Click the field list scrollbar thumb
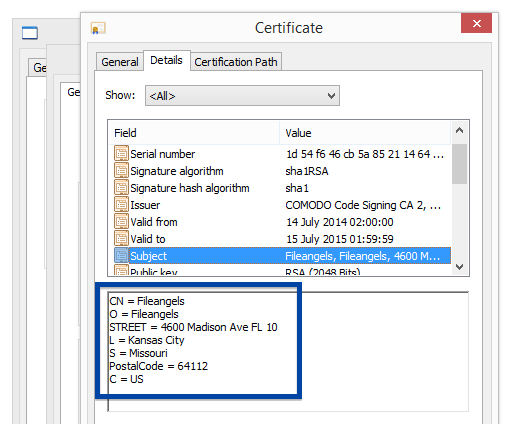Viewport: 509px width, 424px height. click(x=459, y=164)
